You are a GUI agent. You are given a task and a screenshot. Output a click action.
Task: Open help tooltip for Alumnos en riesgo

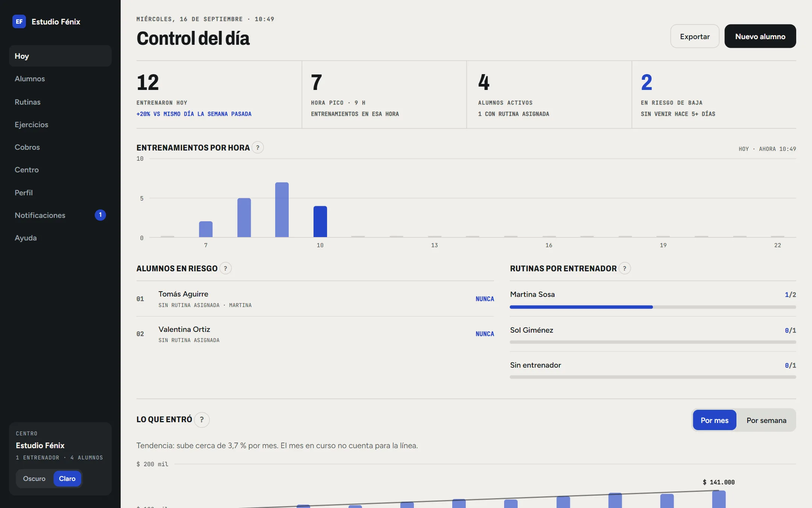(226, 268)
